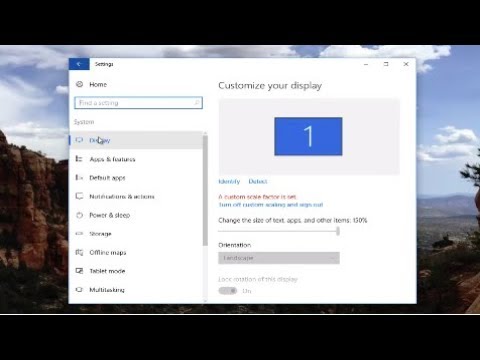
Task: Toggle Lock rotation of this display switch
Action: pos(228,291)
